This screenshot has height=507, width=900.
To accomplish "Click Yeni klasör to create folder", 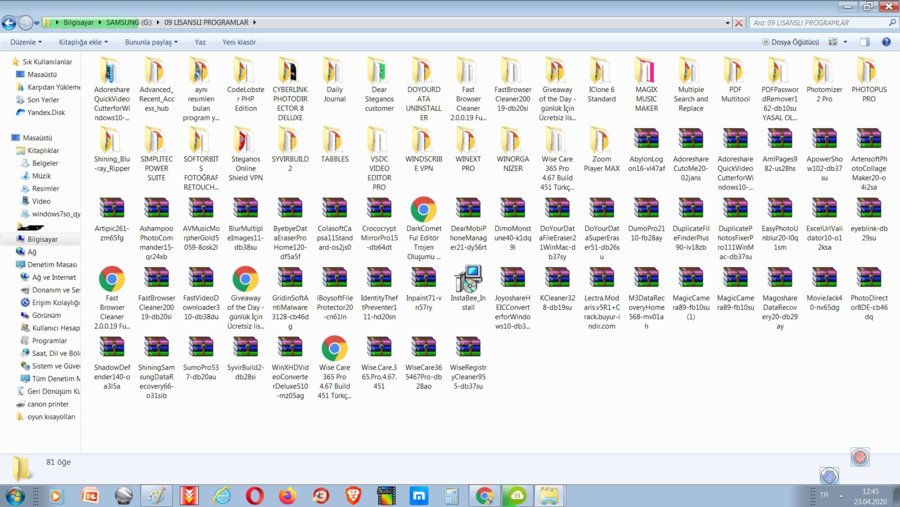I will click(239, 42).
